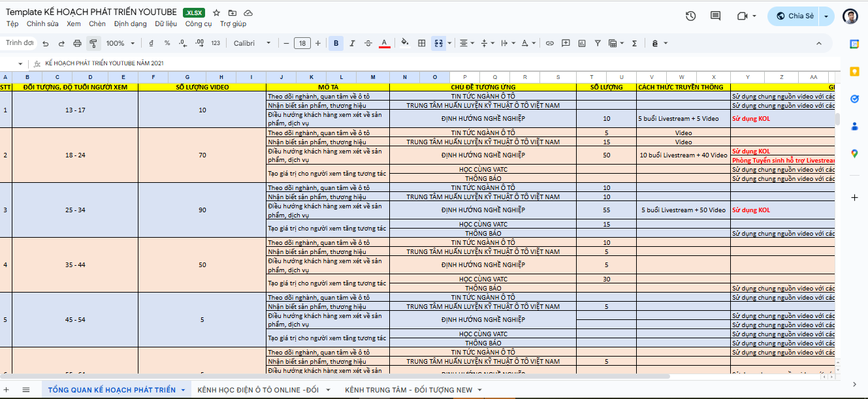The image size is (868, 399).
Task: Select the paint format tool
Action: coord(93,44)
